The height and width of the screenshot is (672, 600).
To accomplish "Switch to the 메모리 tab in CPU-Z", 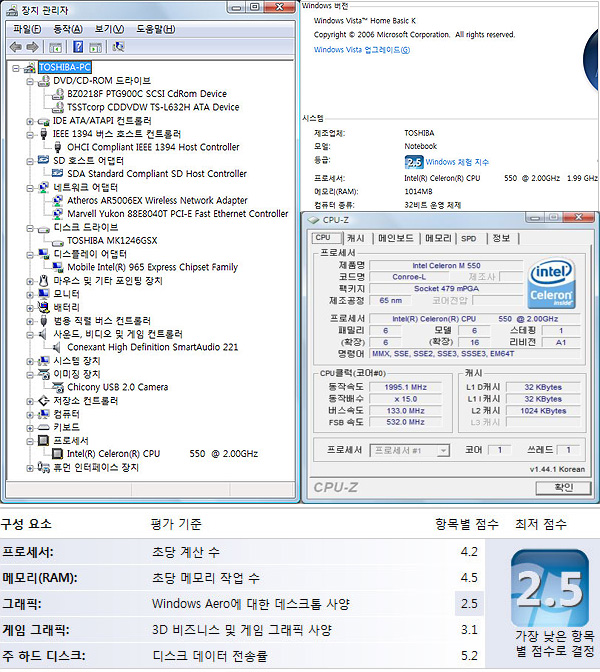I will (x=438, y=238).
